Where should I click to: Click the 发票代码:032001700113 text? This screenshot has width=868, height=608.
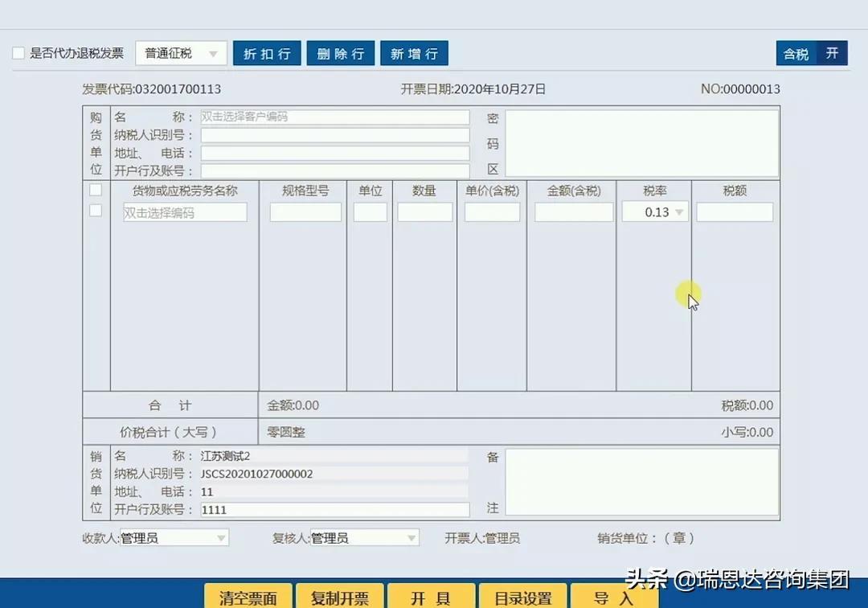pos(152,89)
